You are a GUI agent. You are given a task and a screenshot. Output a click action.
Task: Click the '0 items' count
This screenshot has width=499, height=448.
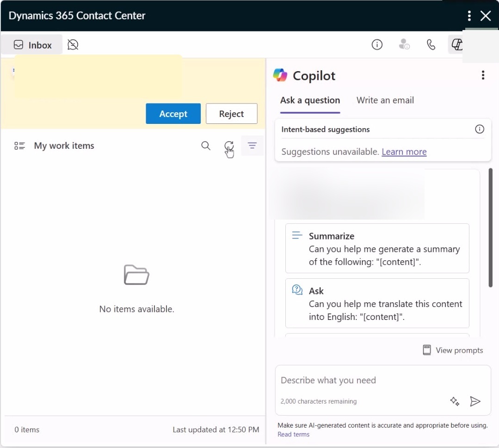pos(27,430)
